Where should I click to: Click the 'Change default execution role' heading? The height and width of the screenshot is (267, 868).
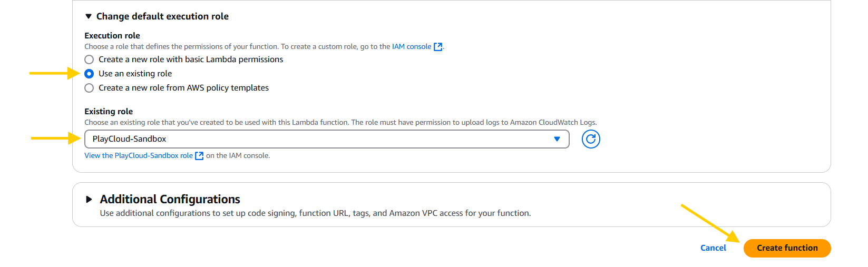pos(162,16)
